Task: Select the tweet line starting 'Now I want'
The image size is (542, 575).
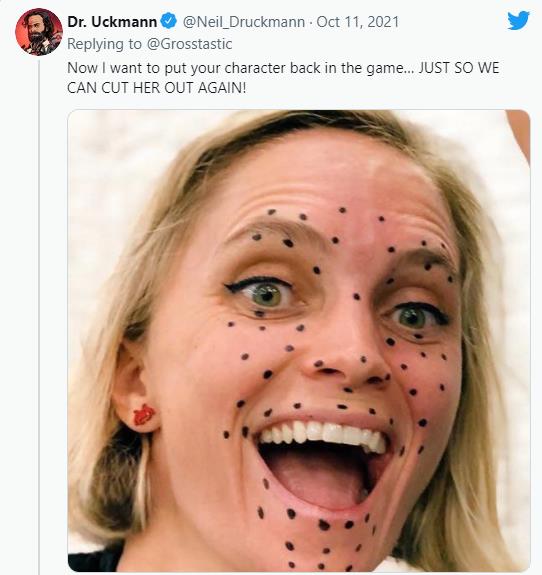Action: click(283, 68)
